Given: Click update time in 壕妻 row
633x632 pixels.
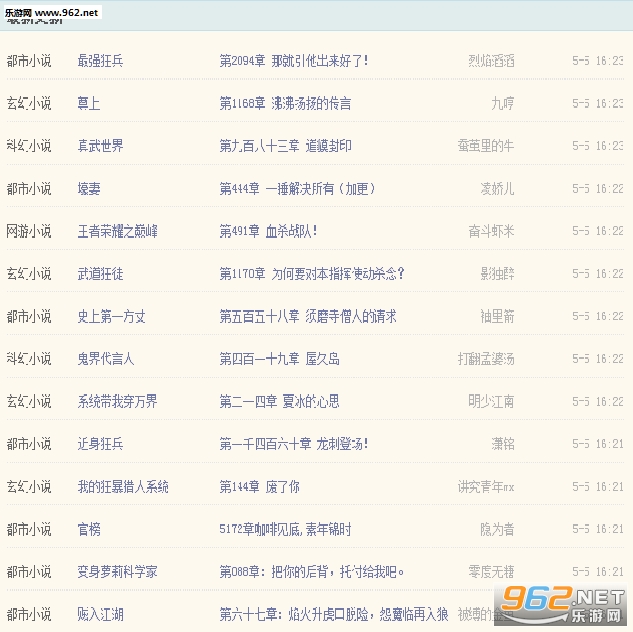Looking at the screenshot, I should coord(598,189).
